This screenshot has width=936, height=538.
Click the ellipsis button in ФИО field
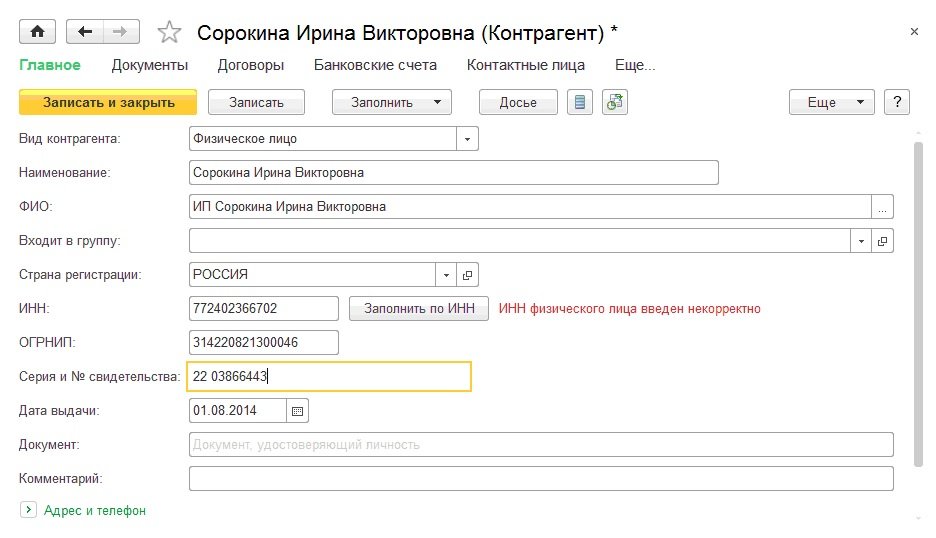pos(882,207)
